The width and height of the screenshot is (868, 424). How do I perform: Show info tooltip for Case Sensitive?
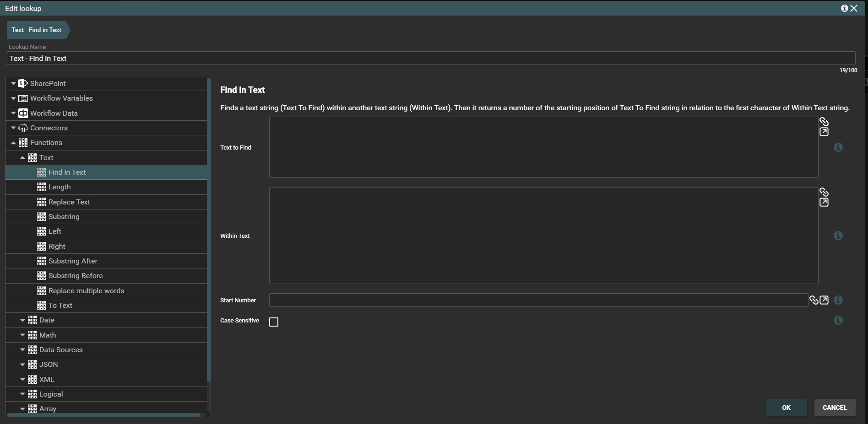[x=838, y=320]
